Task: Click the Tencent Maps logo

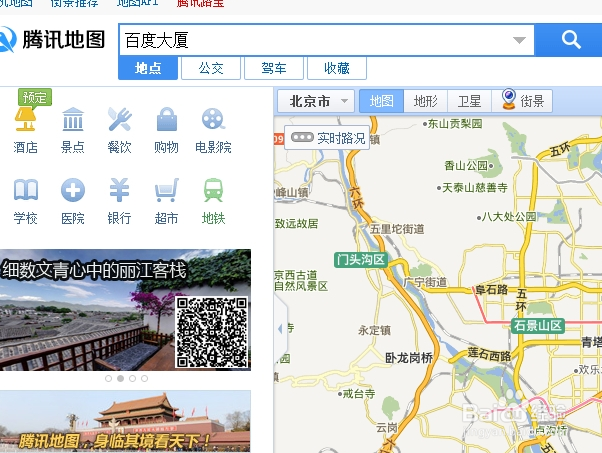Action: [x=53, y=39]
